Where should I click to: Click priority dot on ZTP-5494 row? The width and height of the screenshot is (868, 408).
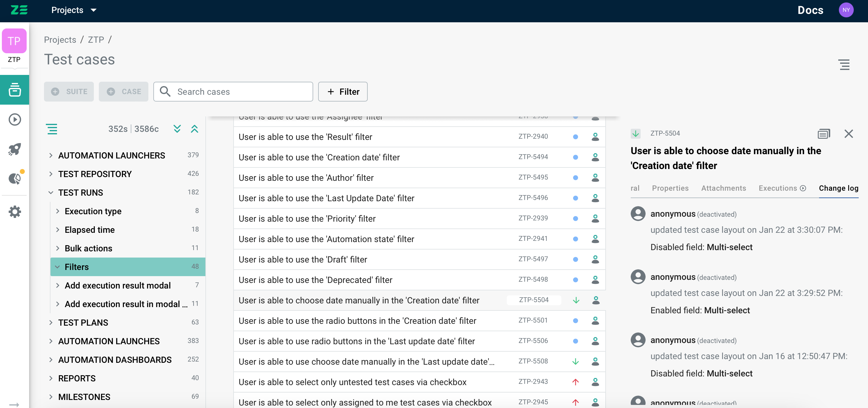[575, 157]
